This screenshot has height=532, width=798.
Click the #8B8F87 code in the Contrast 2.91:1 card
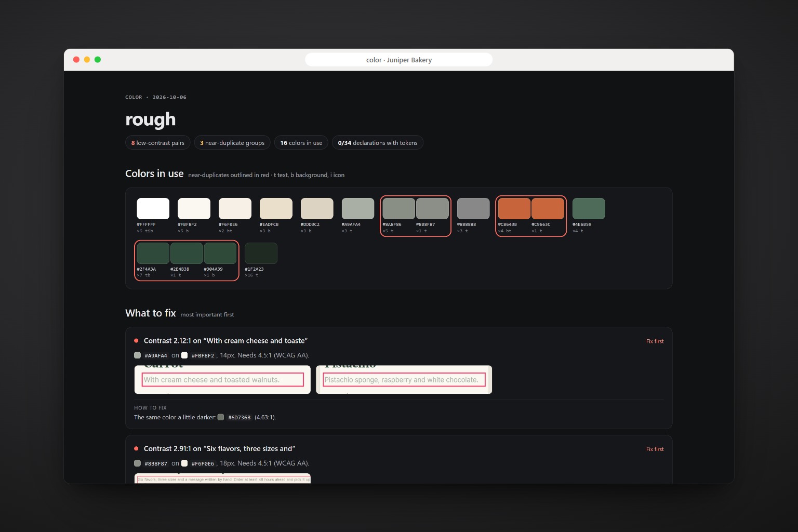click(x=156, y=463)
